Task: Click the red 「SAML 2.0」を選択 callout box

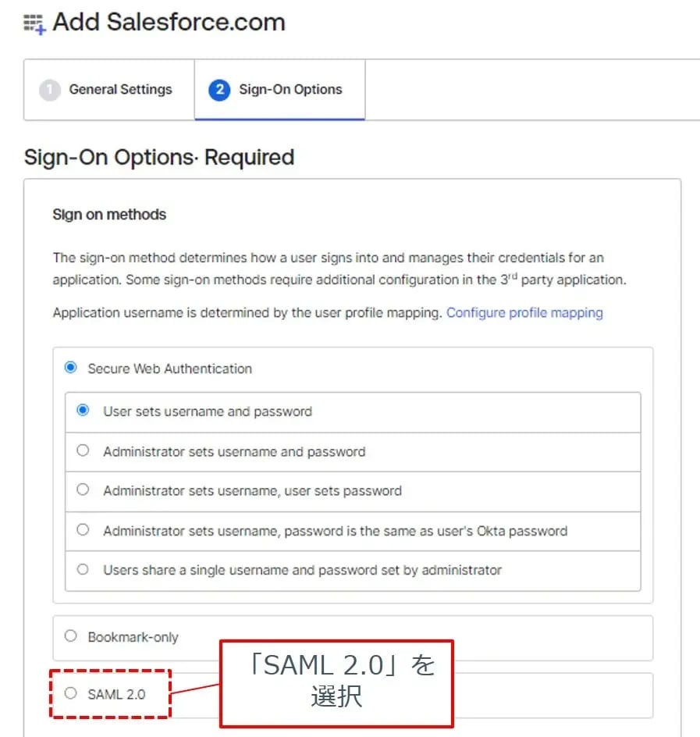Action: [x=336, y=681]
